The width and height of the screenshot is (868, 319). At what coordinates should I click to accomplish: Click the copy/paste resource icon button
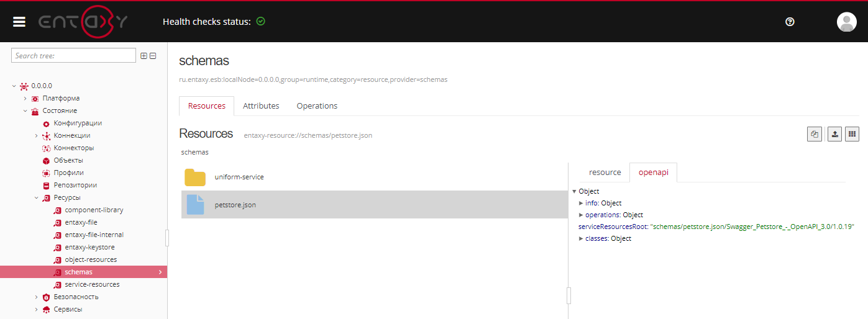(815, 134)
